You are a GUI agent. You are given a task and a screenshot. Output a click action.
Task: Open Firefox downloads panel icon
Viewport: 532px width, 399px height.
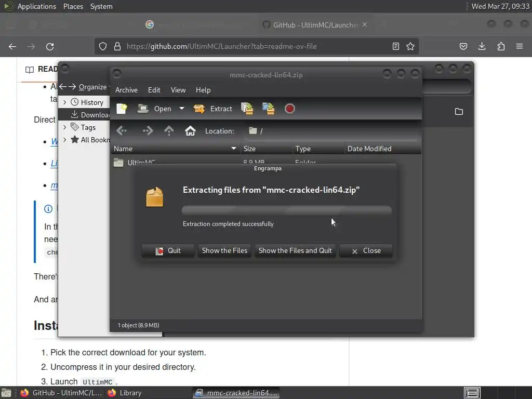point(482,46)
